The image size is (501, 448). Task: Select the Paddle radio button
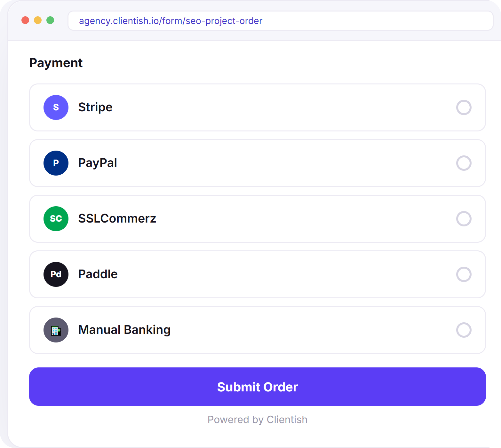click(x=464, y=274)
